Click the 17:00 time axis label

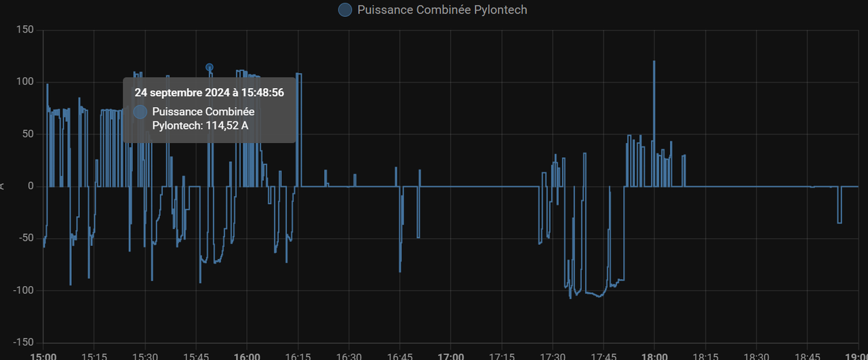click(x=450, y=355)
